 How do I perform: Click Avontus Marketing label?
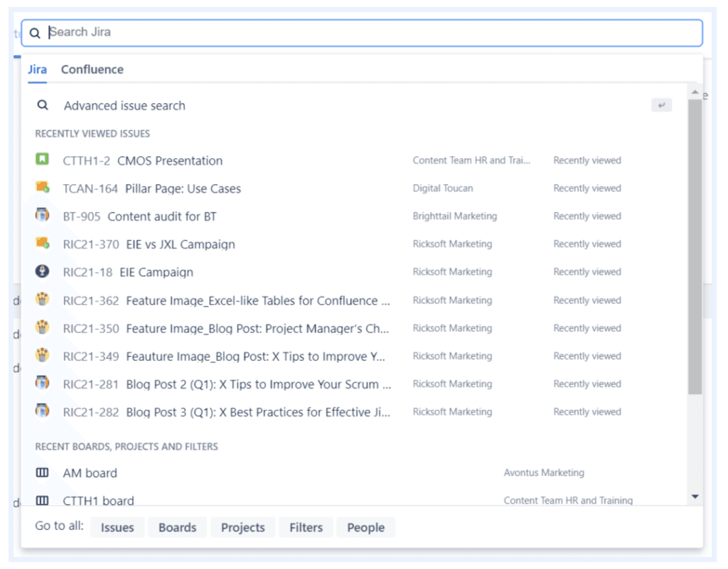click(x=544, y=472)
